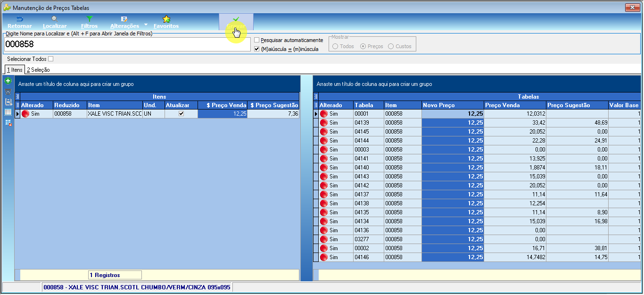Image resolution: width=644 pixels, height=295 pixels.
Task: Sort by Tabela column header
Action: pyautogui.click(x=368, y=105)
